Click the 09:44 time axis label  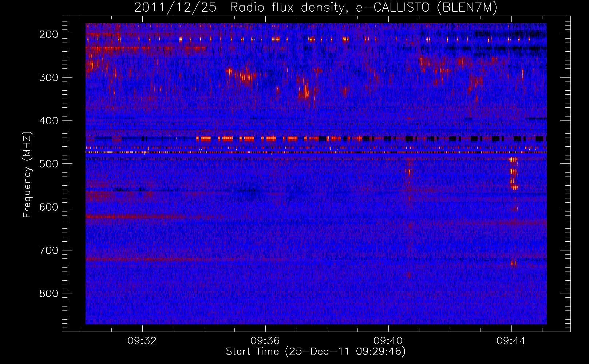[511, 341]
